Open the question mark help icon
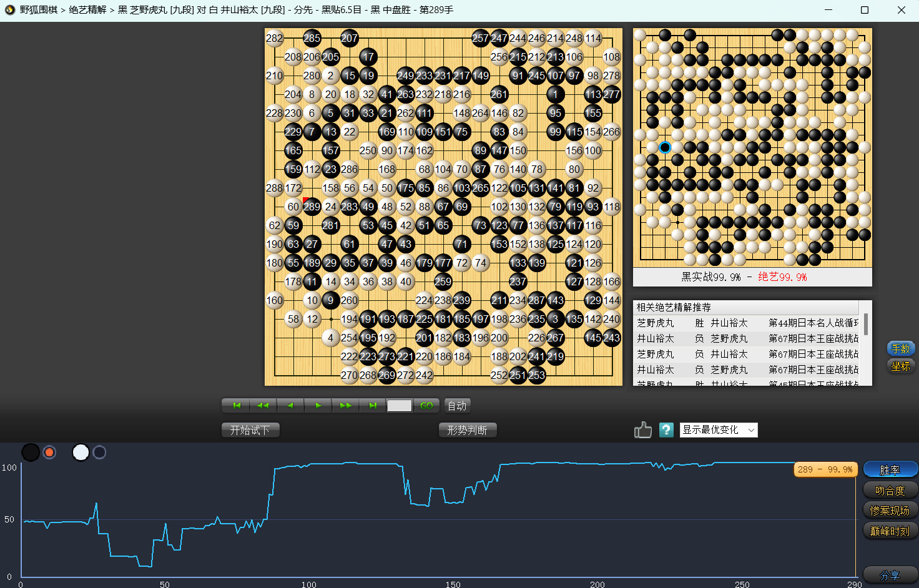Image resolution: width=919 pixels, height=588 pixels. pos(666,430)
